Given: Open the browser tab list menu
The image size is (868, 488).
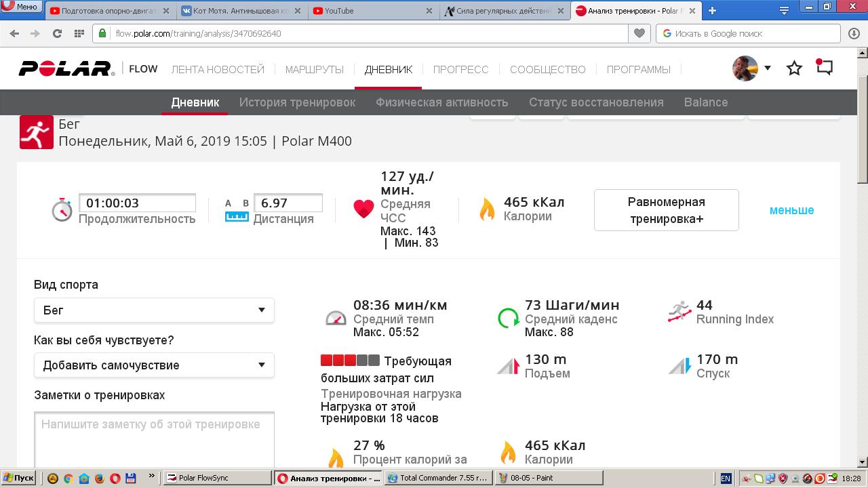Looking at the screenshot, I should pyautogui.click(x=784, y=11).
